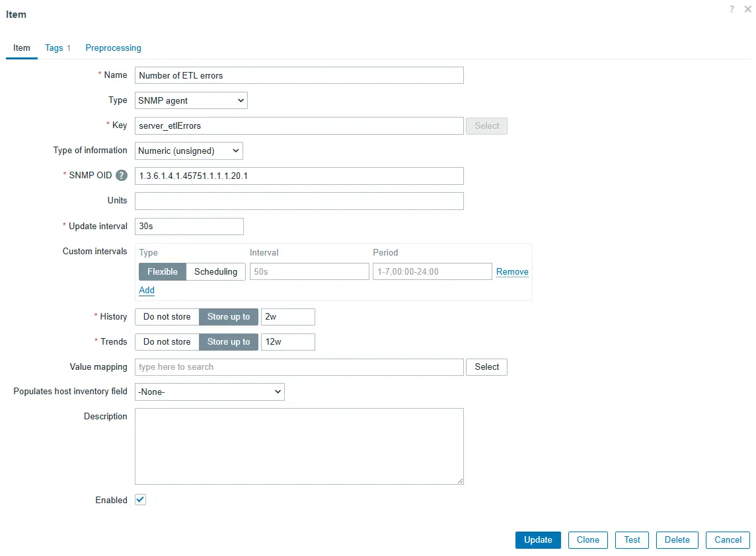Click the custom Interval 50s field

pyautogui.click(x=309, y=272)
